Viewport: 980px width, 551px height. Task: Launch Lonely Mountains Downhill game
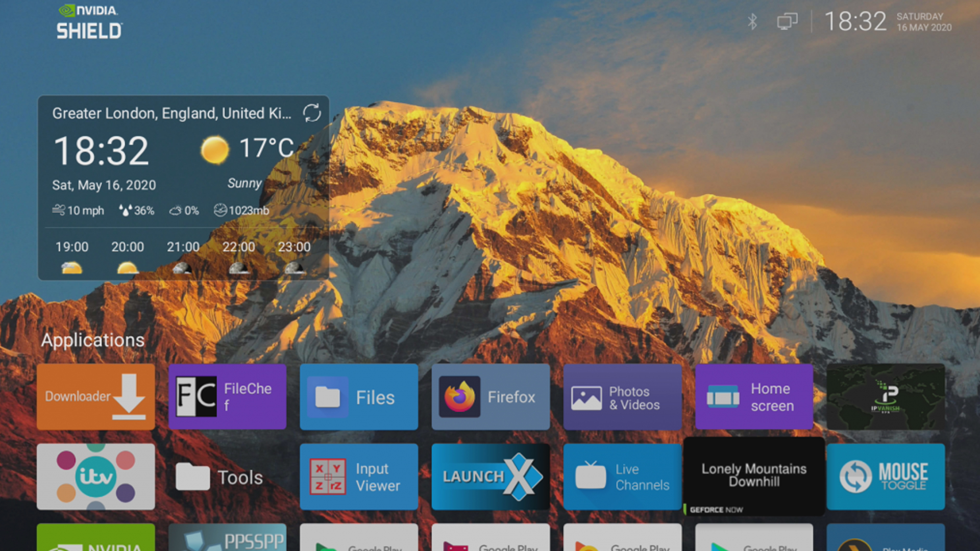click(x=754, y=477)
